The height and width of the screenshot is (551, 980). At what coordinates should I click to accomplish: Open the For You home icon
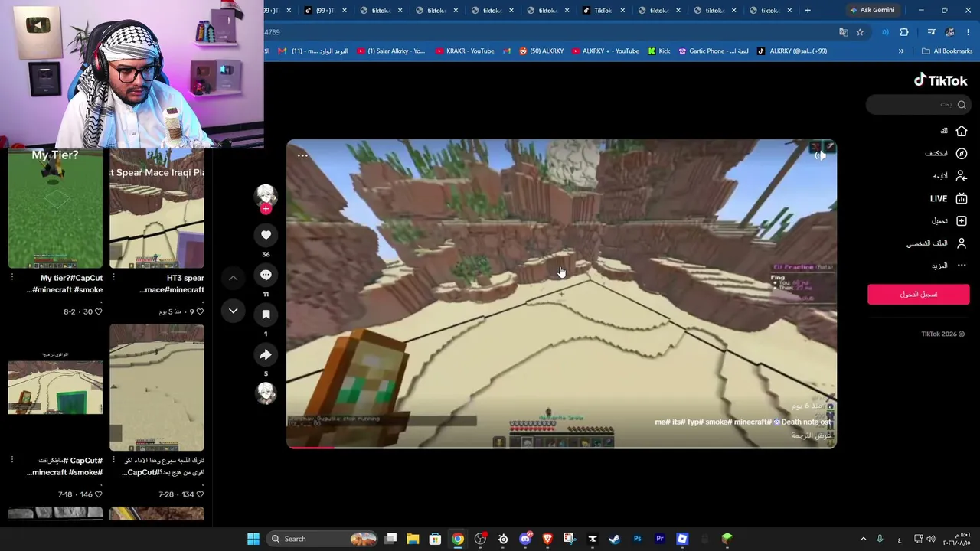(962, 131)
